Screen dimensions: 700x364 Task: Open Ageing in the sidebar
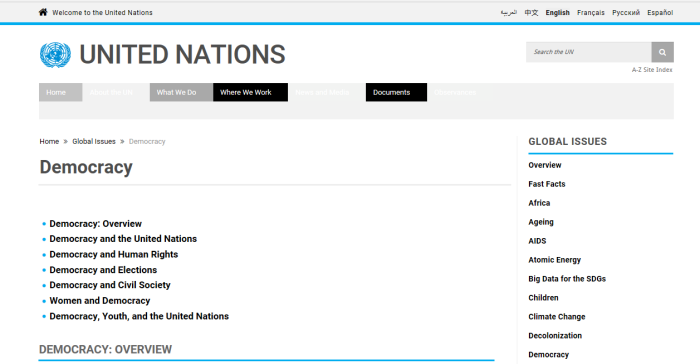point(541,222)
